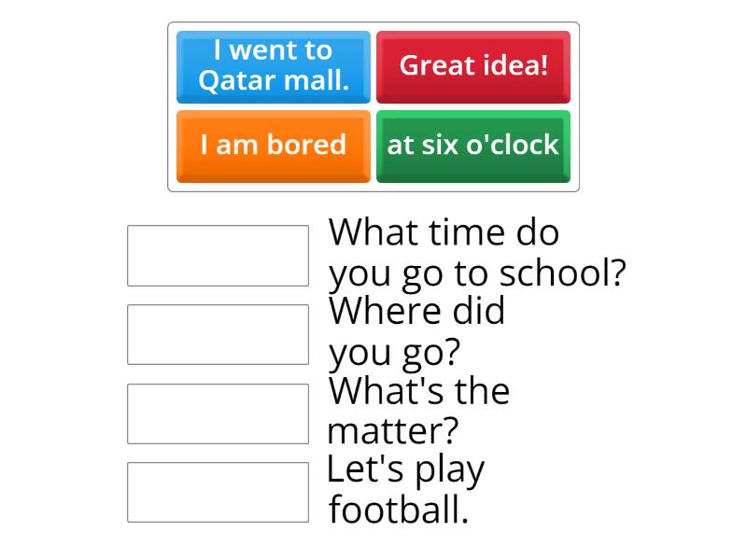Click the red answer tile
Viewport: 747px width, 560px height.
pos(473,66)
